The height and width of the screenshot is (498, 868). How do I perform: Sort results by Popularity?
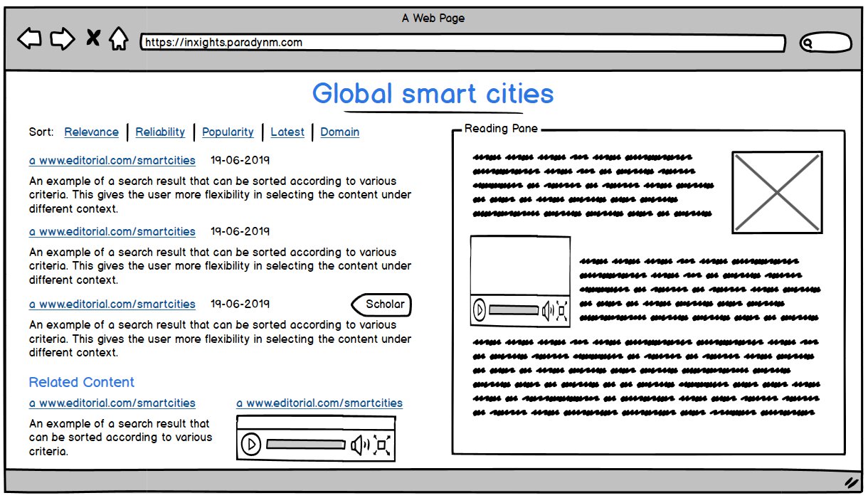coord(228,132)
